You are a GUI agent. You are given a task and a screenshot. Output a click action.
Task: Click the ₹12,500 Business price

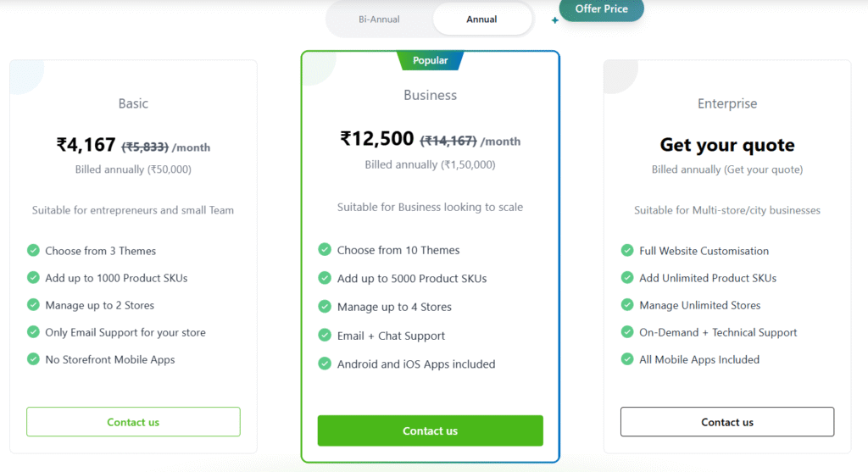coord(377,139)
